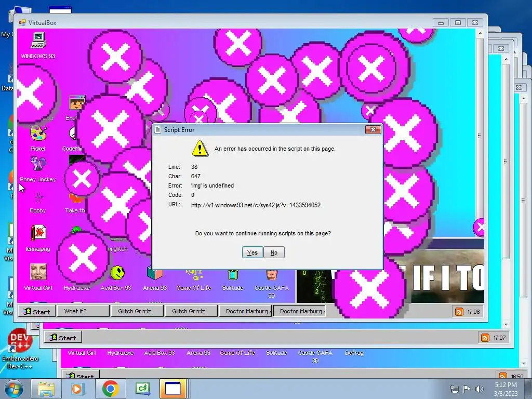Select first Doctor Marburg taskbar item
Viewport: 532px width, 399px height.
click(x=245, y=311)
